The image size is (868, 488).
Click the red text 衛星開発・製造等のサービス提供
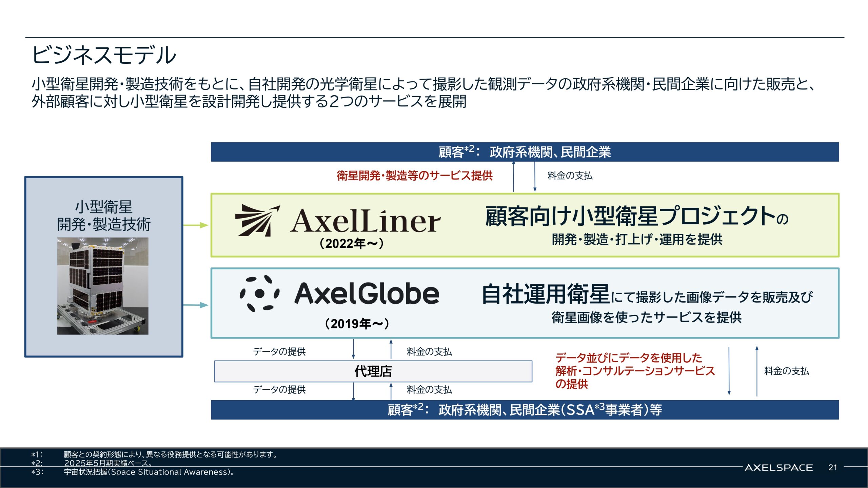pyautogui.click(x=415, y=176)
